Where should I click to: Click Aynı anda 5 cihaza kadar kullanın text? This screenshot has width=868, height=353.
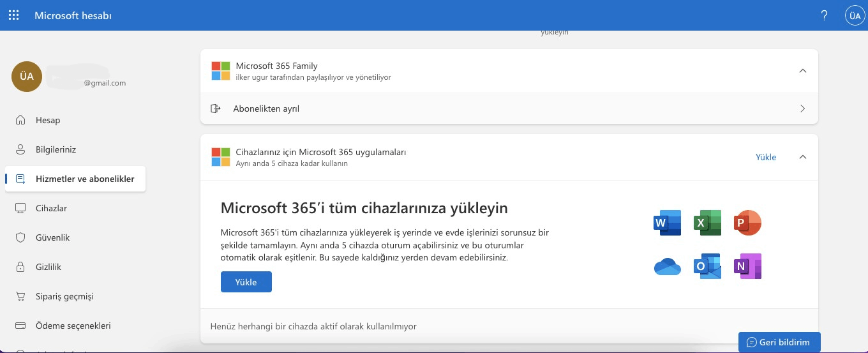click(292, 163)
